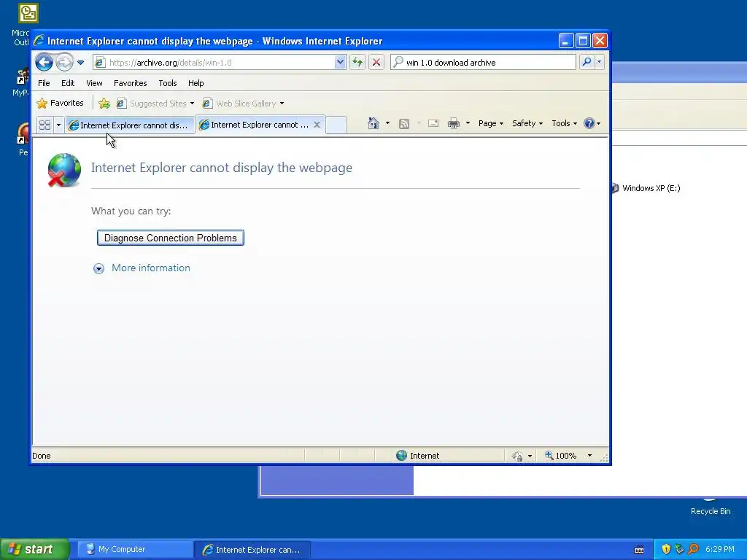
Task: Click the 6:29 PM clock
Action: click(x=720, y=549)
